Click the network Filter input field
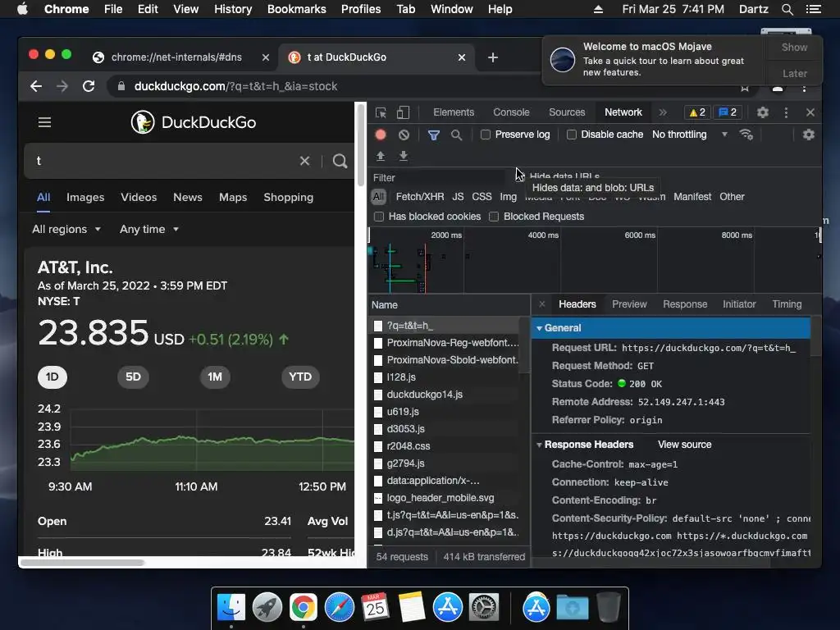 pos(437,178)
